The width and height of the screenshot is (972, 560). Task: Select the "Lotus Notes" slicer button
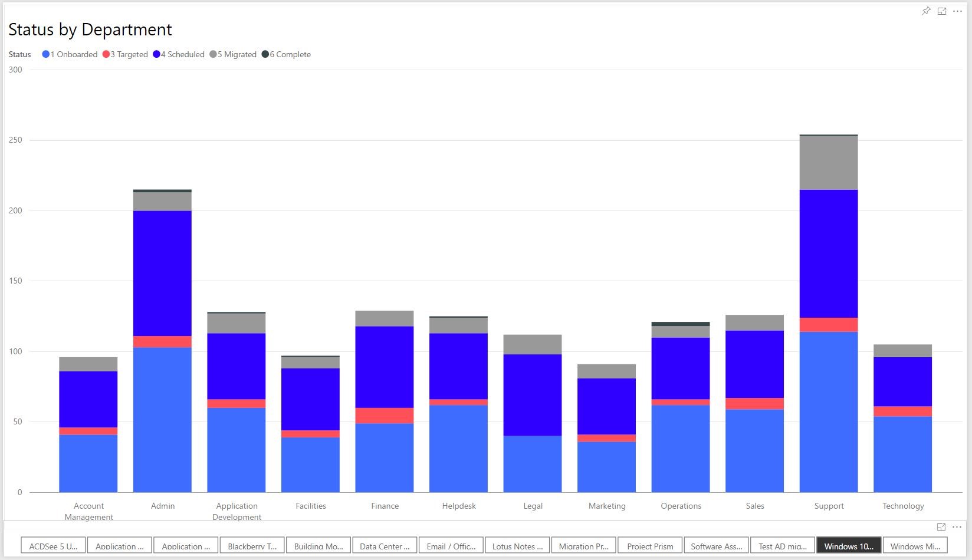point(517,545)
